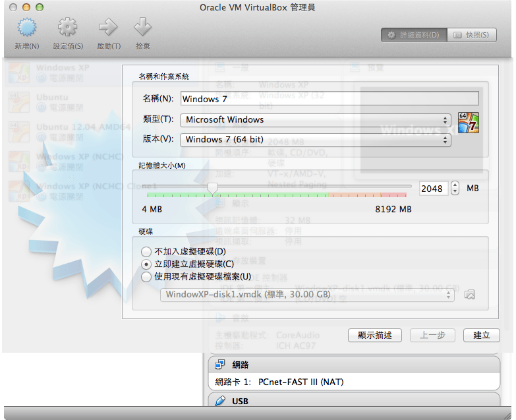Click the 8192 MB maximum memory label
Screen dimensions: 516x420
coord(393,210)
